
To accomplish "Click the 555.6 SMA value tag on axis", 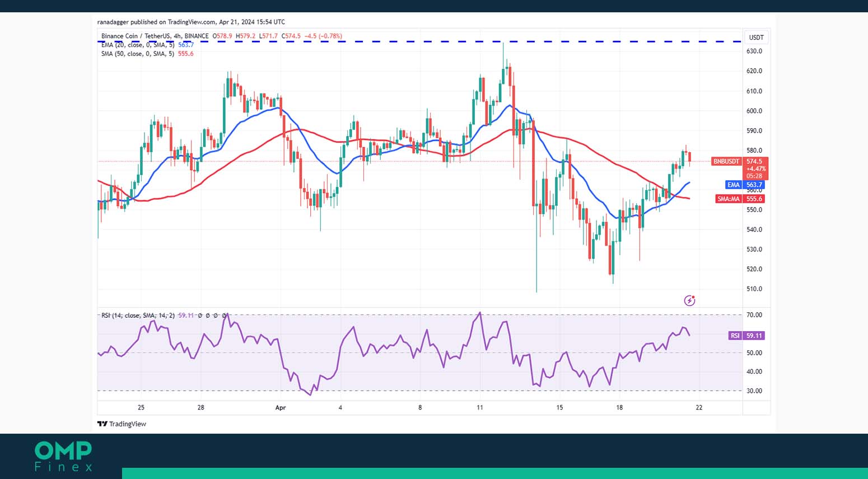I will [754, 199].
